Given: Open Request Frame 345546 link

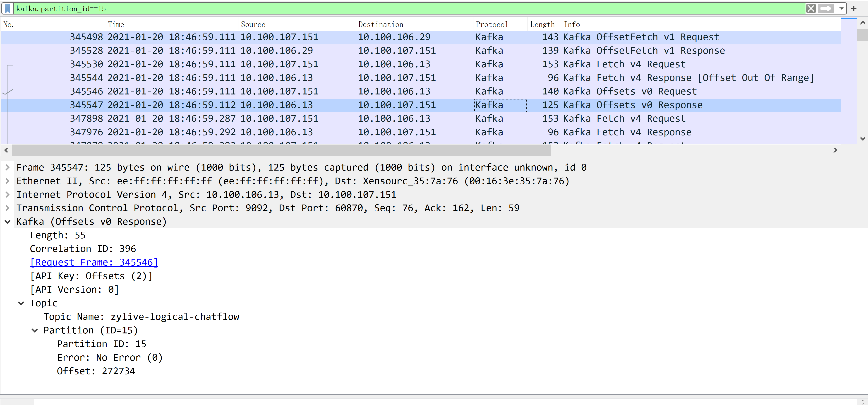Looking at the screenshot, I should coord(94,262).
